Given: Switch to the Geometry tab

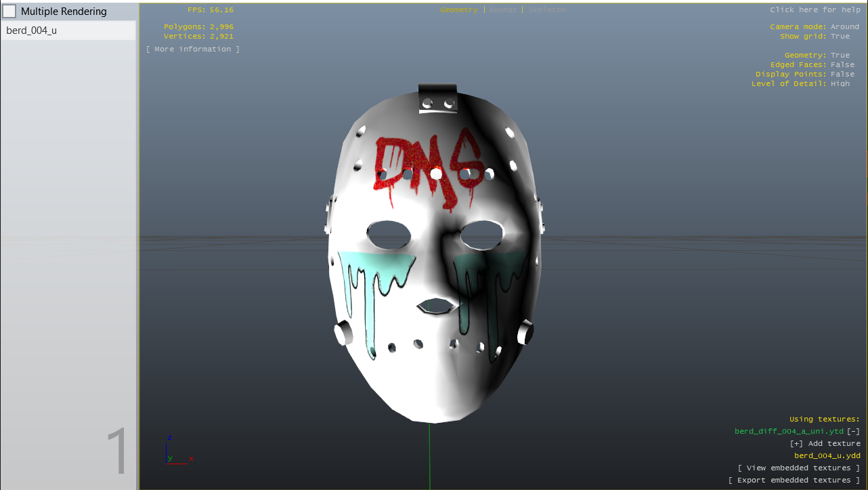Looking at the screenshot, I should pyautogui.click(x=458, y=10).
